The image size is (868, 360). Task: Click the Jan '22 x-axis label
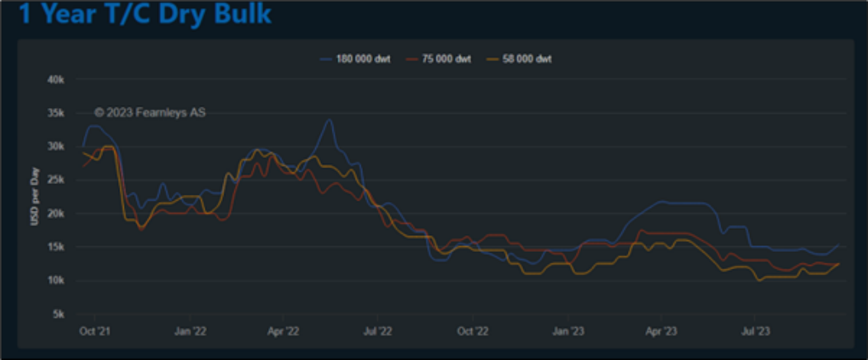(189, 330)
